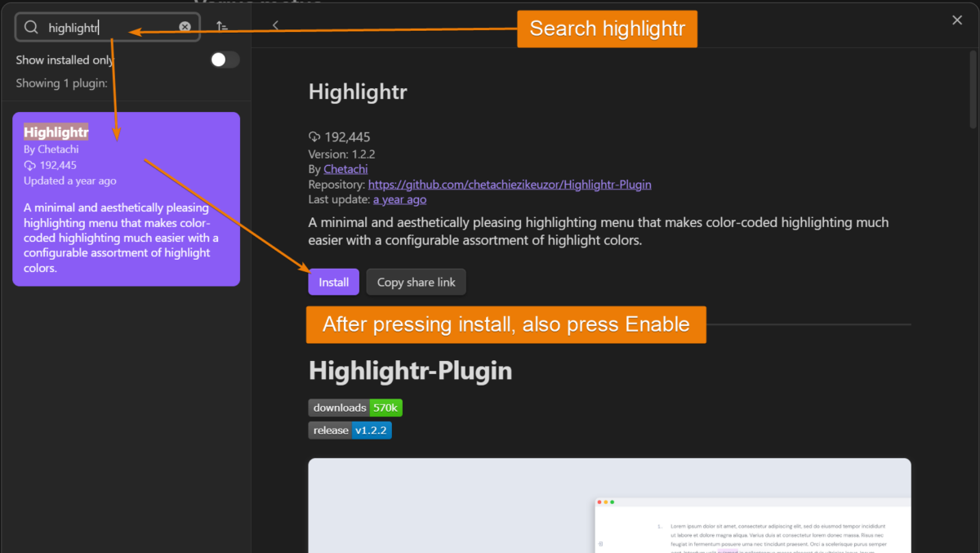Select the Highlightr plugin card in sidebar
Viewport: 980px width, 553px height.
(126, 198)
